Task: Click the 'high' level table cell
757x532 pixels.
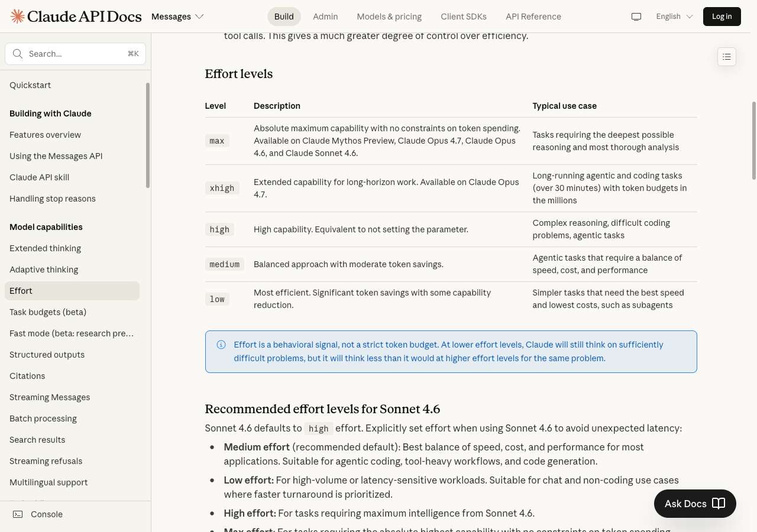Action: (219, 229)
